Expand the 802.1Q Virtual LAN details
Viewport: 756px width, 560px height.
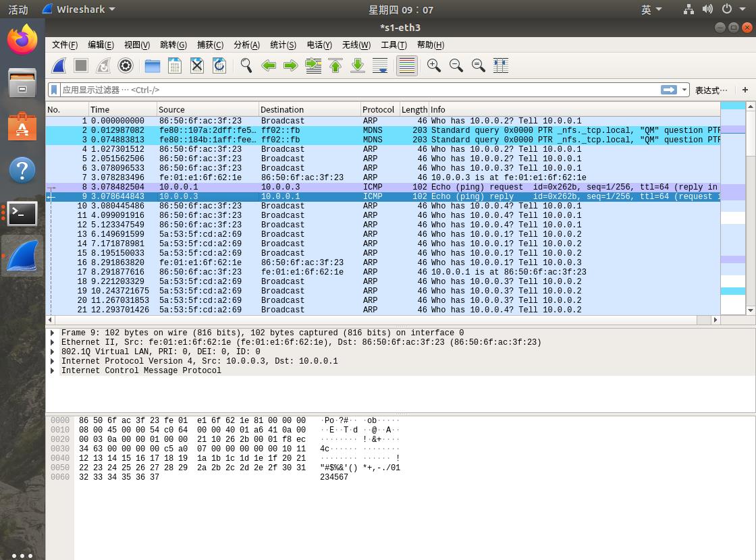[x=52, y=352]
